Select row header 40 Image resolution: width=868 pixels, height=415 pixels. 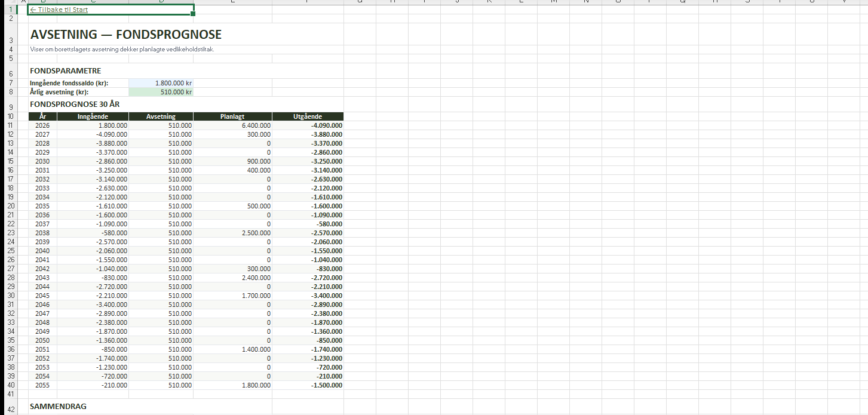coord(10,385)
